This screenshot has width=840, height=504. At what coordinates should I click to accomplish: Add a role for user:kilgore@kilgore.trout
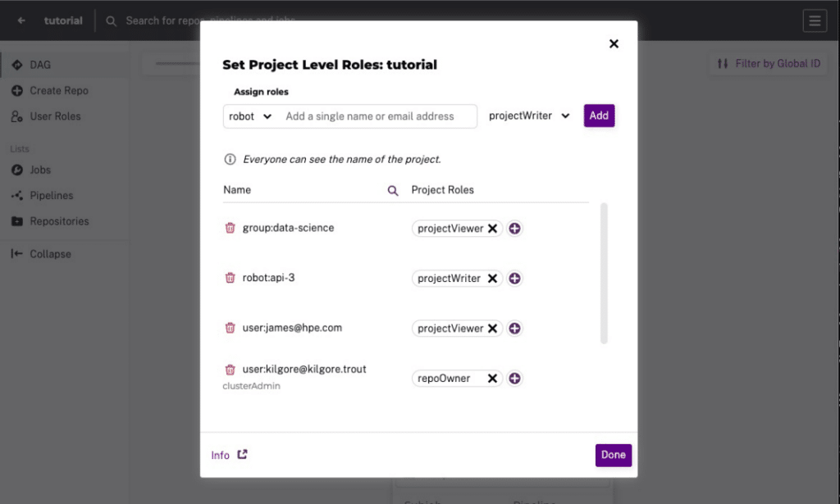514,379
